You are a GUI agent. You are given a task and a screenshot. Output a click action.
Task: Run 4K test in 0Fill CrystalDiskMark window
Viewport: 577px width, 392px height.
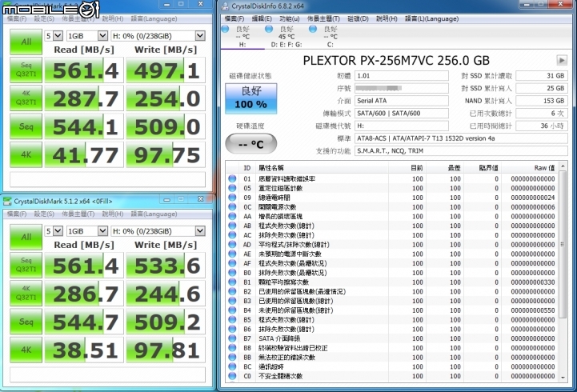[x=26, y=350]
